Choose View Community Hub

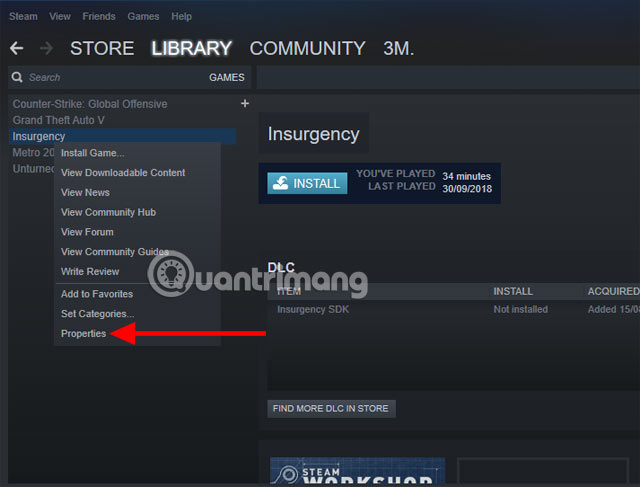coord(137,212)
